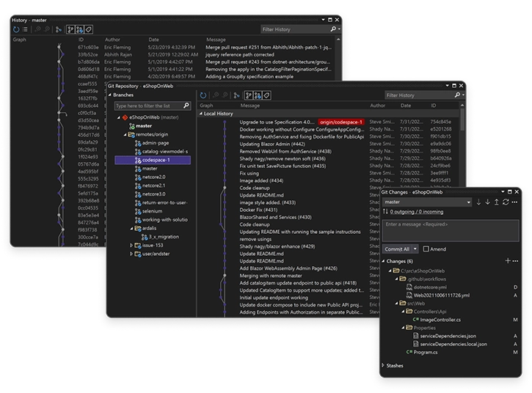Viewport: 532px width, 393px height.
Task: Sort History window by Author column
Action: click(112, 40)
